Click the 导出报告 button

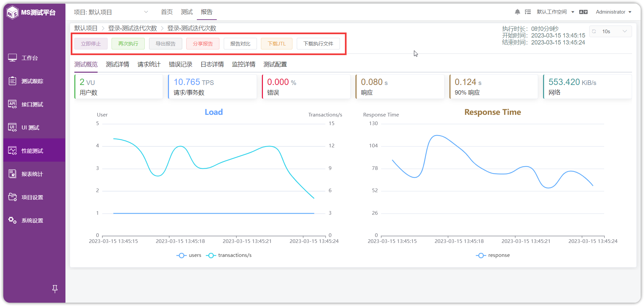[x=166, y=44]
